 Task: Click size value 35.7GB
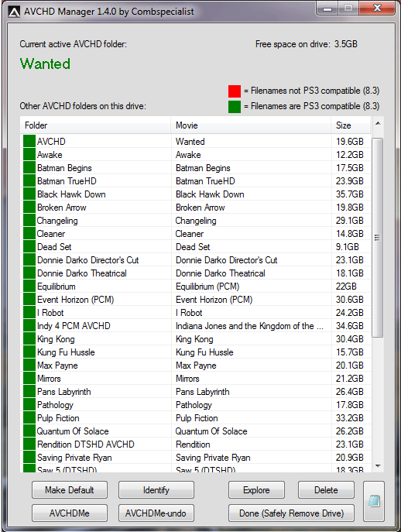349,194
